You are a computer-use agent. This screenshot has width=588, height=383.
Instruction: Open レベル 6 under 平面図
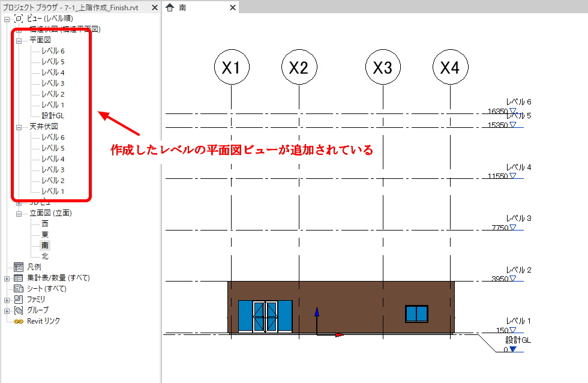[x=53, y=50]
